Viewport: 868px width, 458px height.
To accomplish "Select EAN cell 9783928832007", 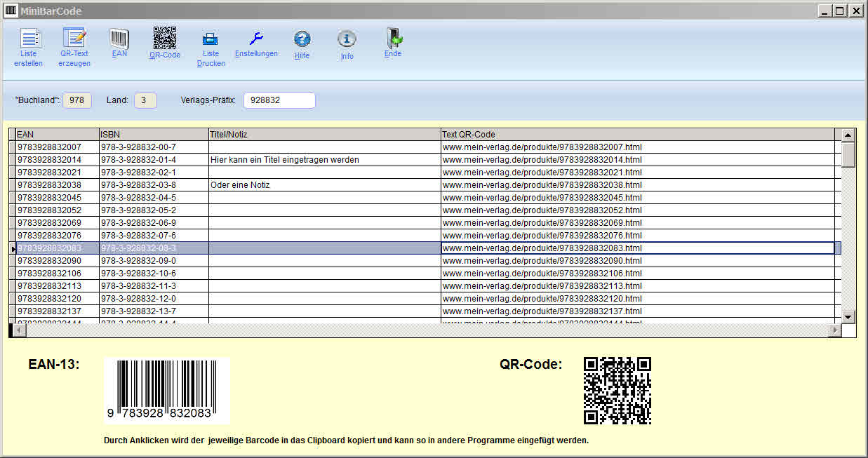I will coord(58,147).
